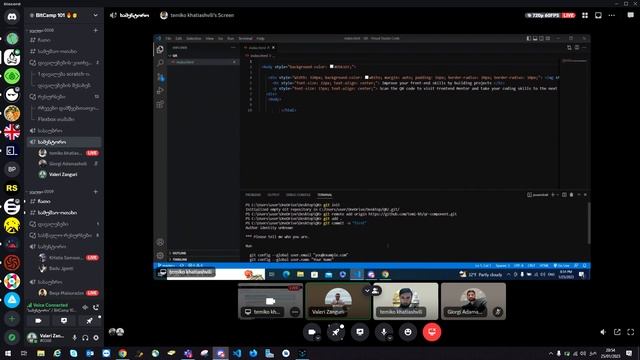Select temiko screen share thumbnail tile
The height and width of the screenshot is (360, 640).
pos(270,301)
